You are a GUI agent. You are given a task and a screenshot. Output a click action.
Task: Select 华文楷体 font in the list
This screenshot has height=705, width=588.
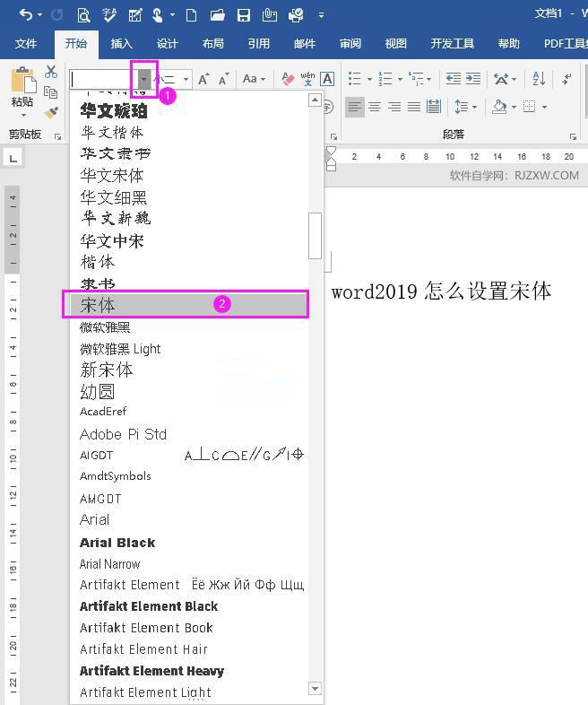189,132
